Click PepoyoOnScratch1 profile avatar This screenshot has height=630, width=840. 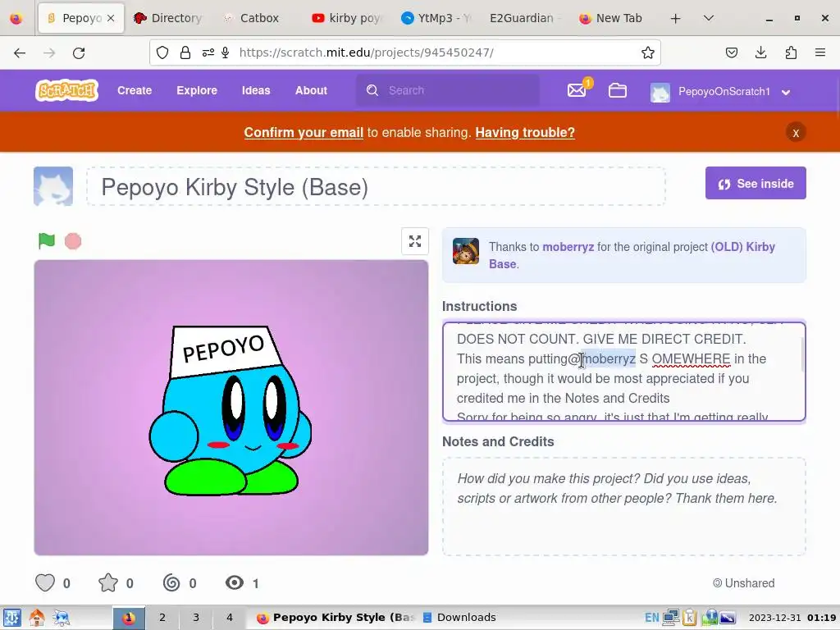(x=660, y=92)
